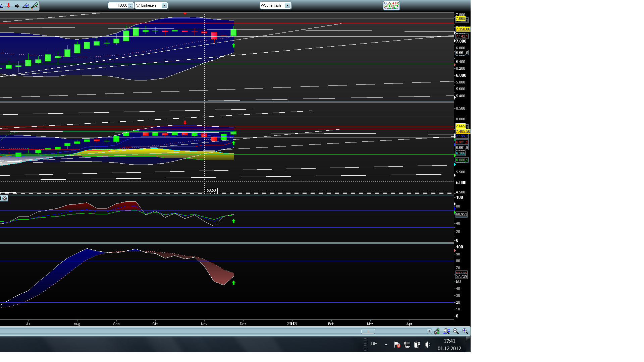Open the Einheiten units dropdown
644x362 pixels.
164,5
